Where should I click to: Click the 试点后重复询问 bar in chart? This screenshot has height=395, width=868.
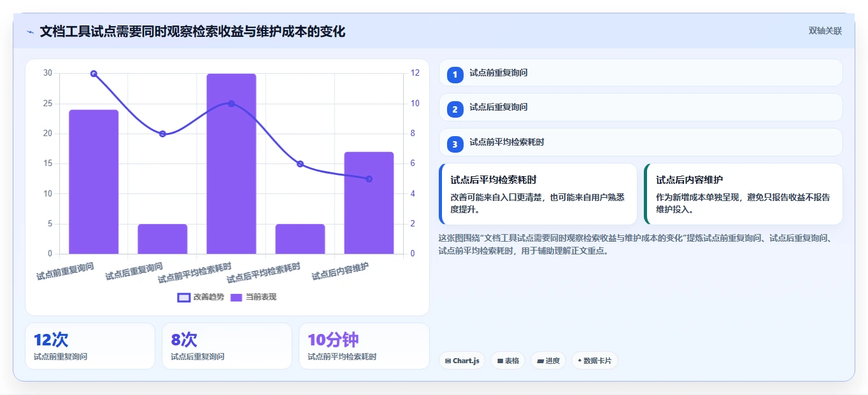162,239
